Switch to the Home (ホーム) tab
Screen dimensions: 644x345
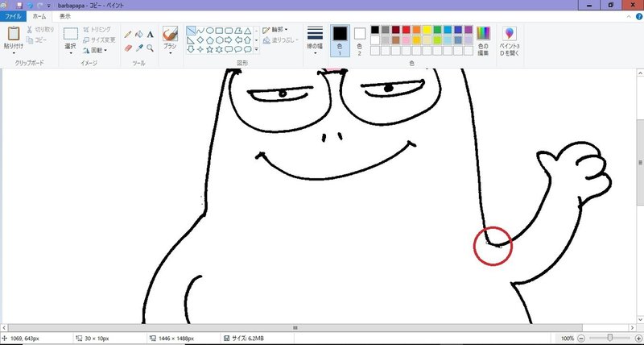(x=39, y=16)
